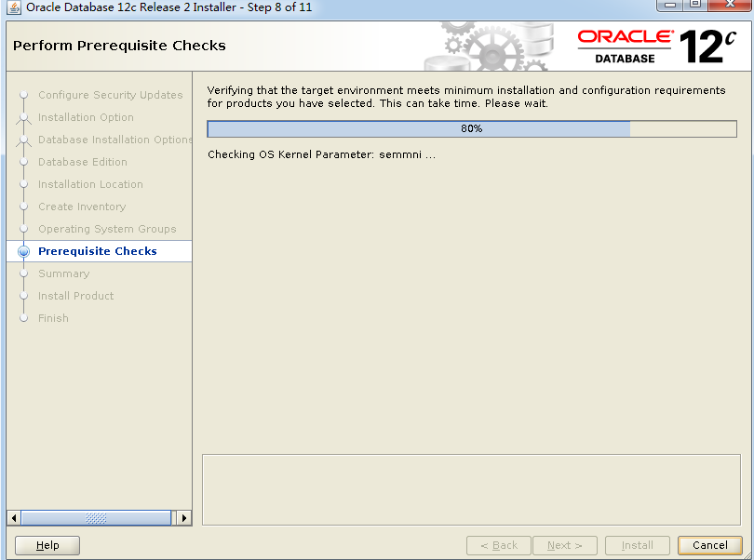Click the Help button
The height and width of the screenshot is (560, 754).
point(47,545)
